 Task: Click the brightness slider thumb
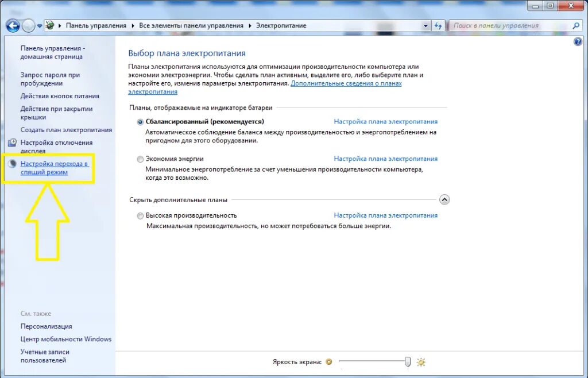408,362
